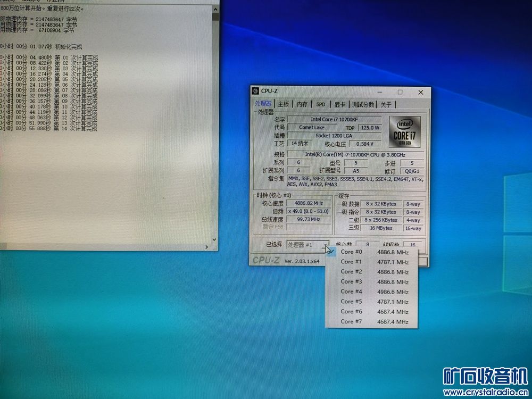Viewport: 532px width, 399px height.
Task: Click the Ver. 2.03.1.x64 version label
Action: tap(302, 261)
